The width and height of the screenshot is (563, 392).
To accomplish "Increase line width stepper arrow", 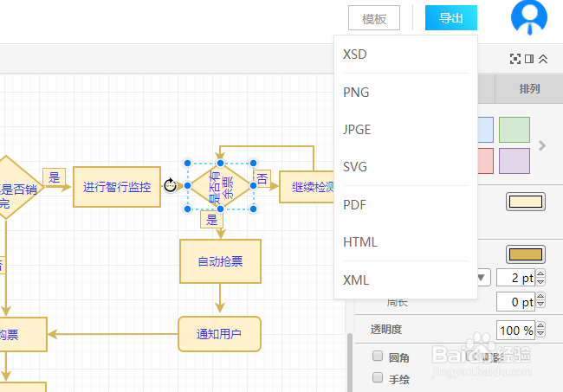I will [540, 274].
